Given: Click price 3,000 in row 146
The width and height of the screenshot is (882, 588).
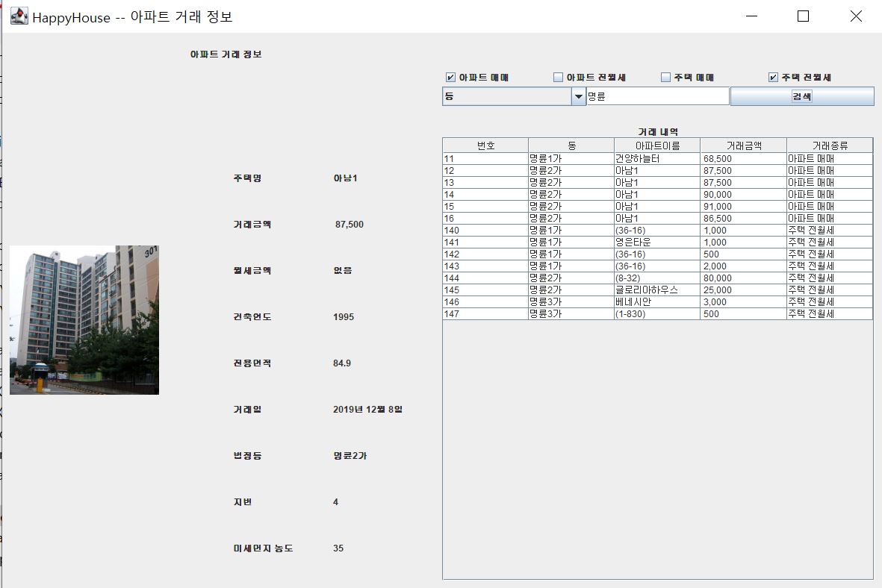Looking at the screenshot, I should coord(715,302).
